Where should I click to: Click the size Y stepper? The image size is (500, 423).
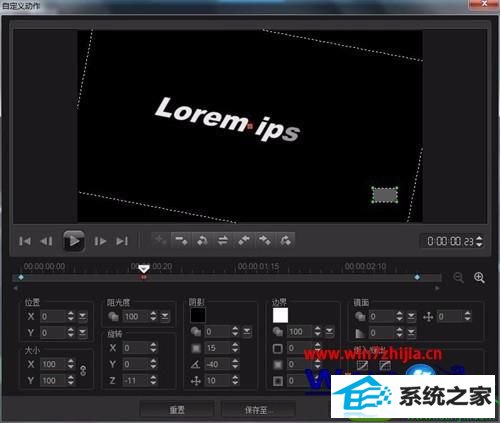71,380
